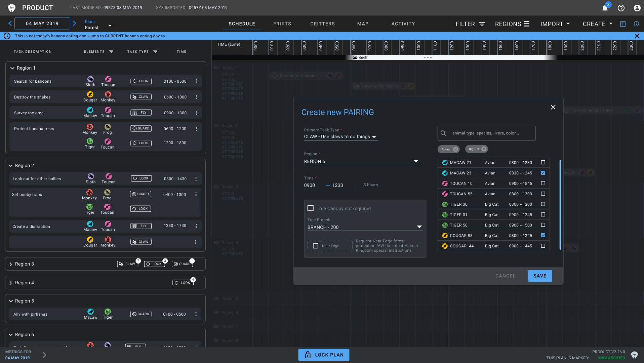Remove the Big Cat filter chip
The height and width of the screenshot is (363, 644).
(484, 149)
